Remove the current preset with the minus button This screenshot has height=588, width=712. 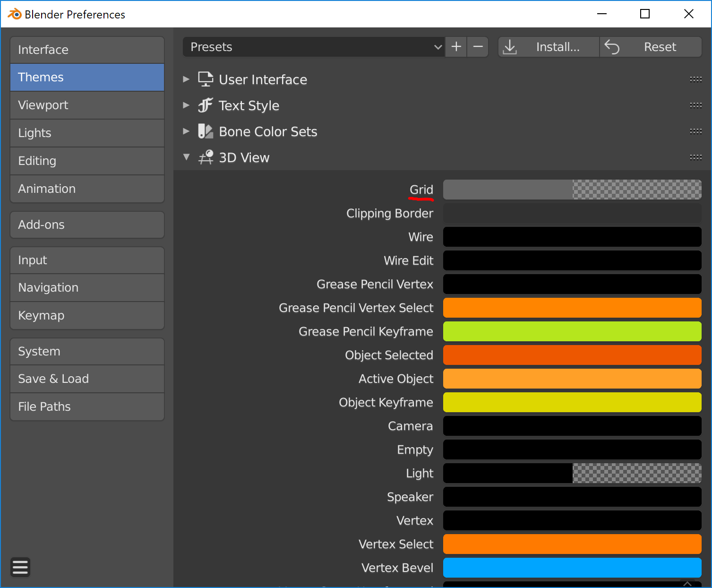click(x=477, y=47)
